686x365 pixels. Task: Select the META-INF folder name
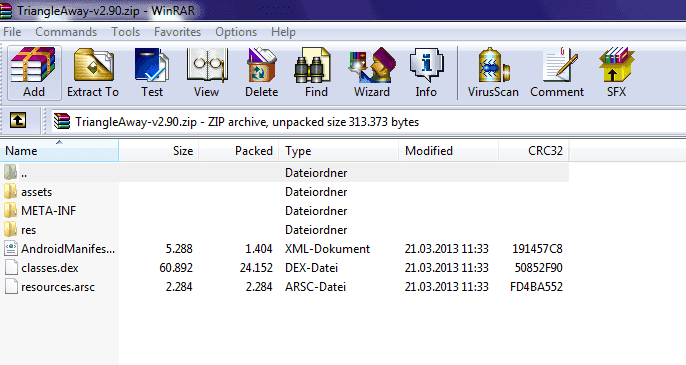(49, 211)
